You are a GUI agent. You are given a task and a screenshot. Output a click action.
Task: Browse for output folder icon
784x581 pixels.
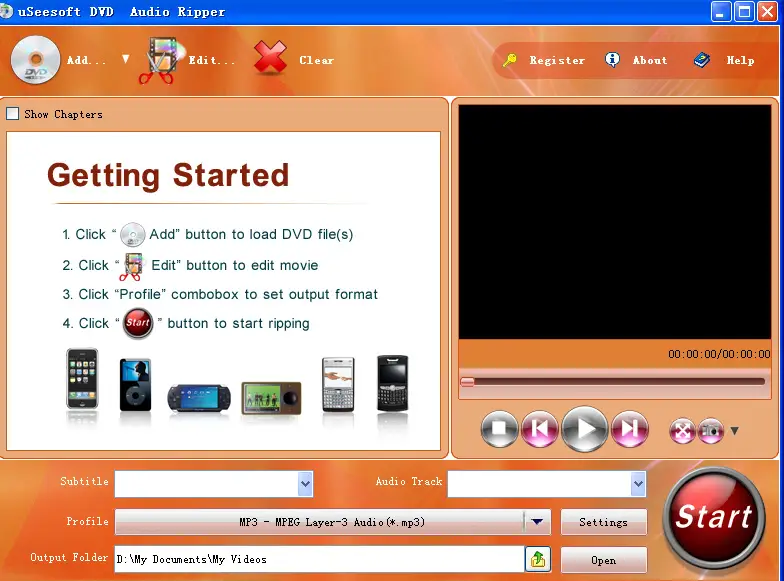point(538,559)
